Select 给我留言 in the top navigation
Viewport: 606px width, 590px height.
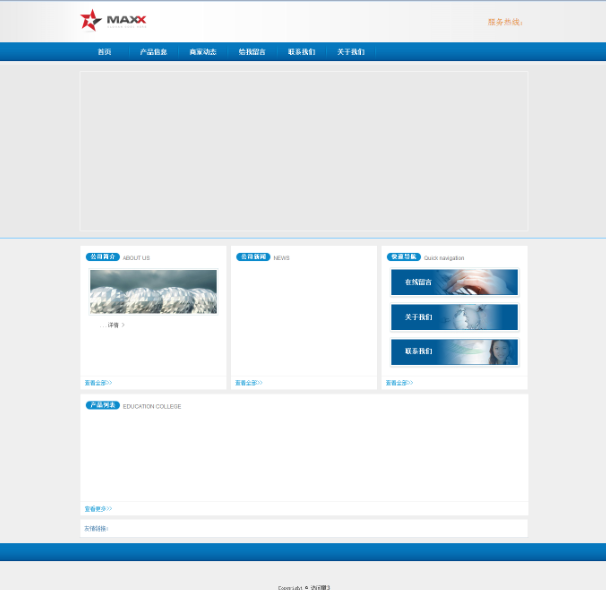(252, 52)
